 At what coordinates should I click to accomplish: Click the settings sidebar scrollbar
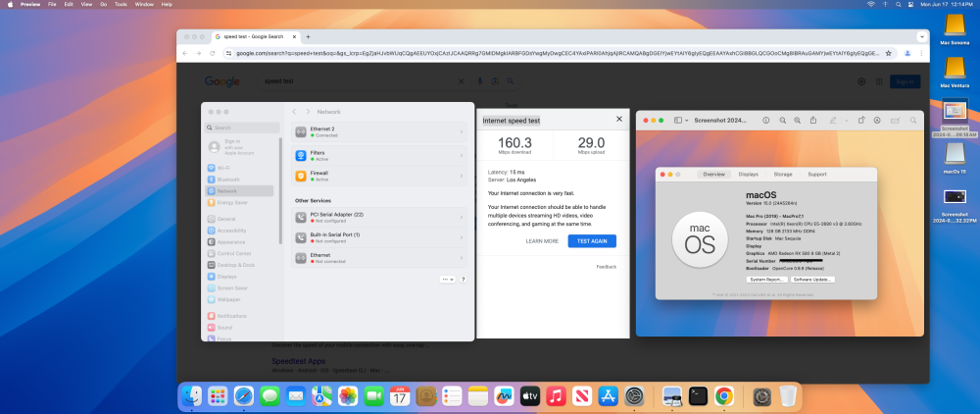280,190
